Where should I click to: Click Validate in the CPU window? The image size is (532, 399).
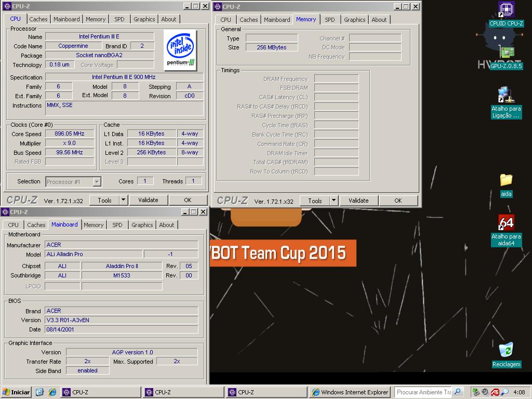tap(148, 200)
